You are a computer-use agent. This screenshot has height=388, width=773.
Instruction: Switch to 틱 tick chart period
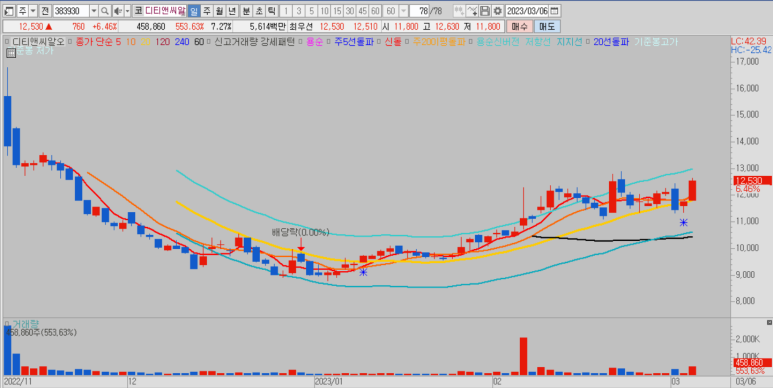point(272,11)
